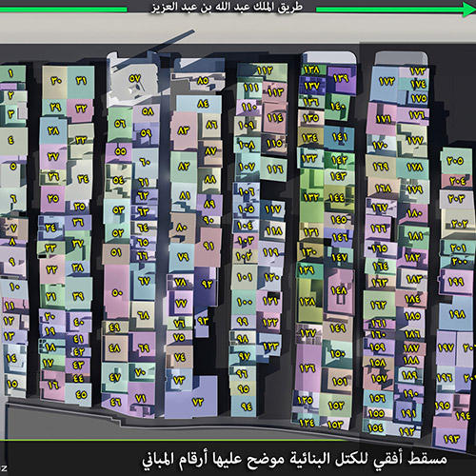Click the pink building labeled ٥٠ (50)
This screenshot has height=476, width=476.
click(117, 292)
